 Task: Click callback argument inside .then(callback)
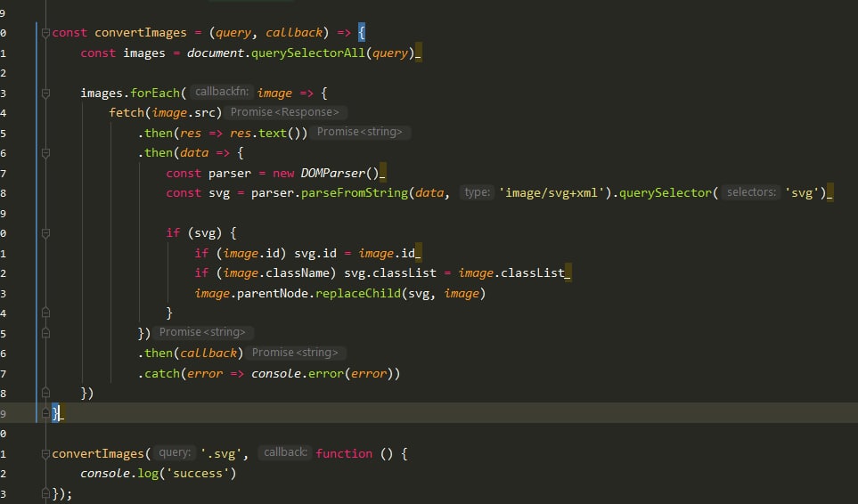(x=208, y=354)
